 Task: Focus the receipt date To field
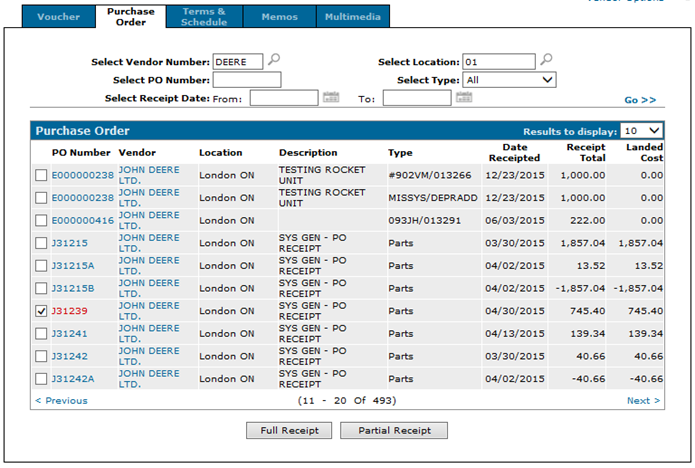(417, 98)
